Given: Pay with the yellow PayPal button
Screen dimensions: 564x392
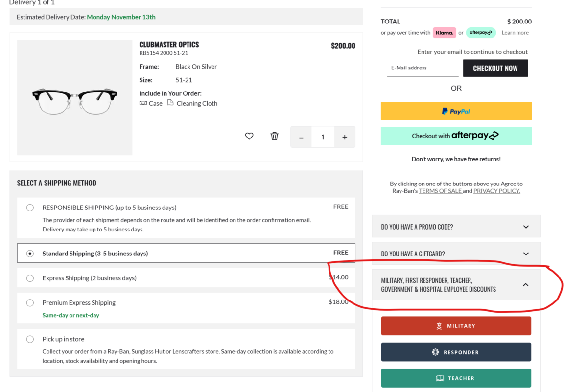Looking at the screenshot, I should click(456, 111).
